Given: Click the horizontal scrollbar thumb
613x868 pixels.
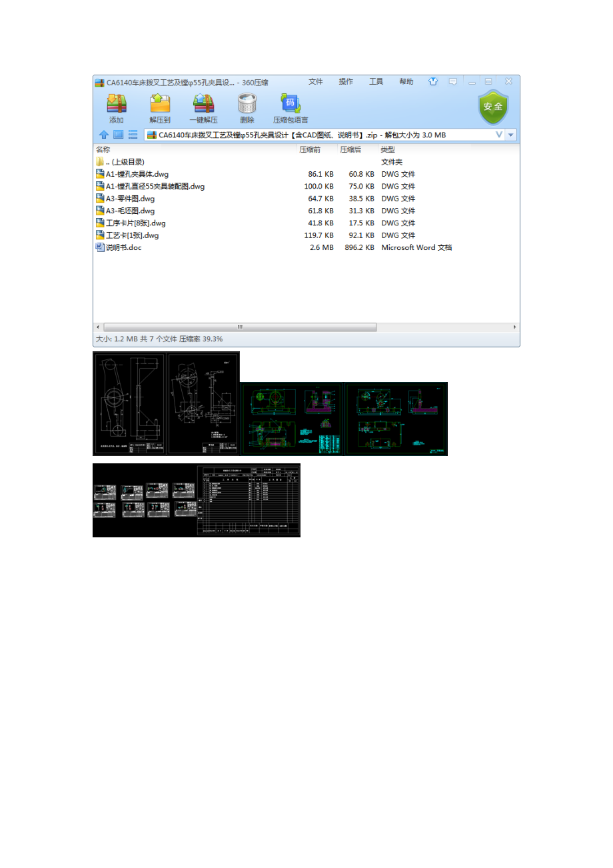Looking at the screenshot, I should tap(240, 327).
